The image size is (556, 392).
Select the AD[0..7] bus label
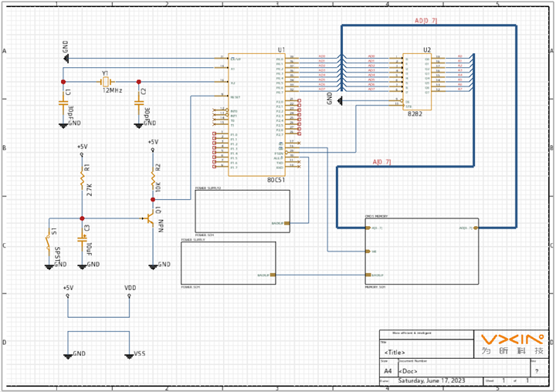(x=425, y=20)
